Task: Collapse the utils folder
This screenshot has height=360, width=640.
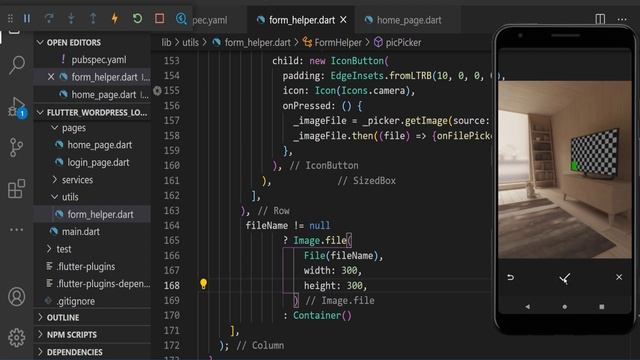Action: tap(55, 197)
